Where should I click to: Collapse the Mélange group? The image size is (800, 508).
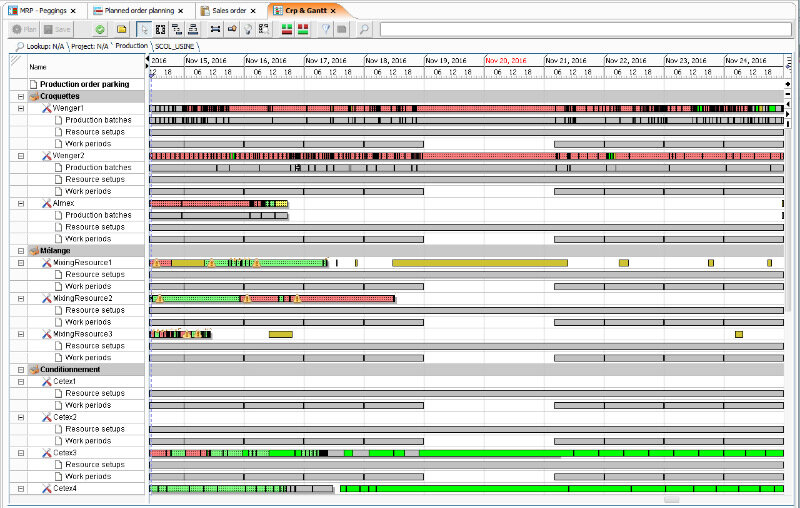click(x=20, y=251)
